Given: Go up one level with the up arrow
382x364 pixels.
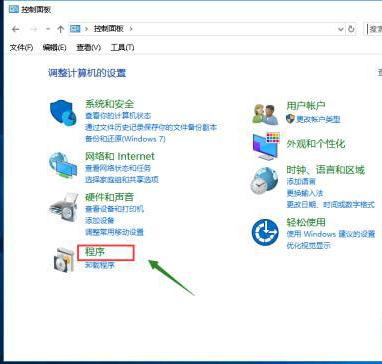Looking at the screenshot, I should pyautogui.click(x=60, y=29).
